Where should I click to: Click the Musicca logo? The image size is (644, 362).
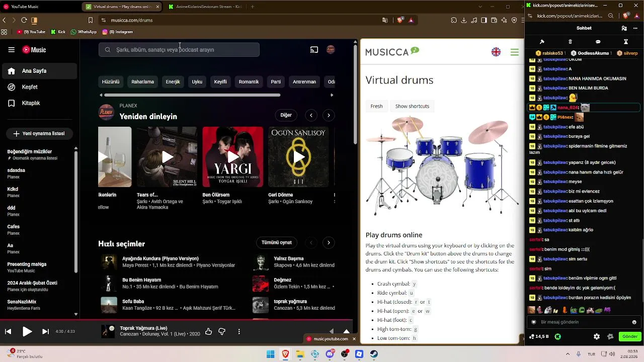392,51
